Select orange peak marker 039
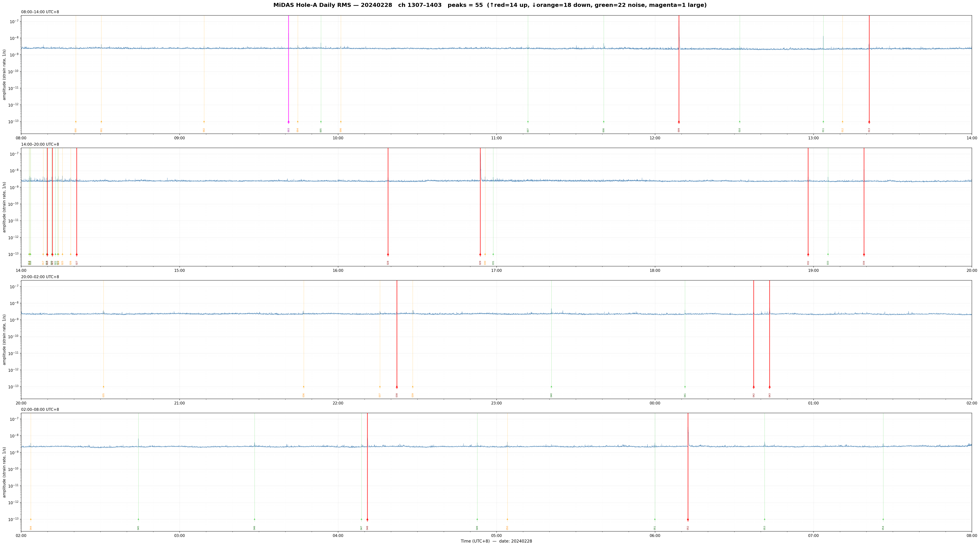The height and width of the screenshot is (546, 980). pyautogui.click(x=412, y=387)
